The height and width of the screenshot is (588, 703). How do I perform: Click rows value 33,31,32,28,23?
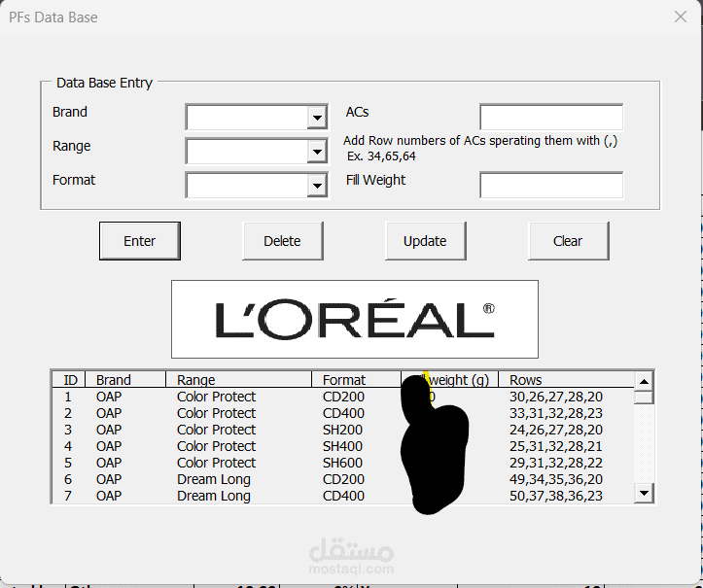click(556, 413)
